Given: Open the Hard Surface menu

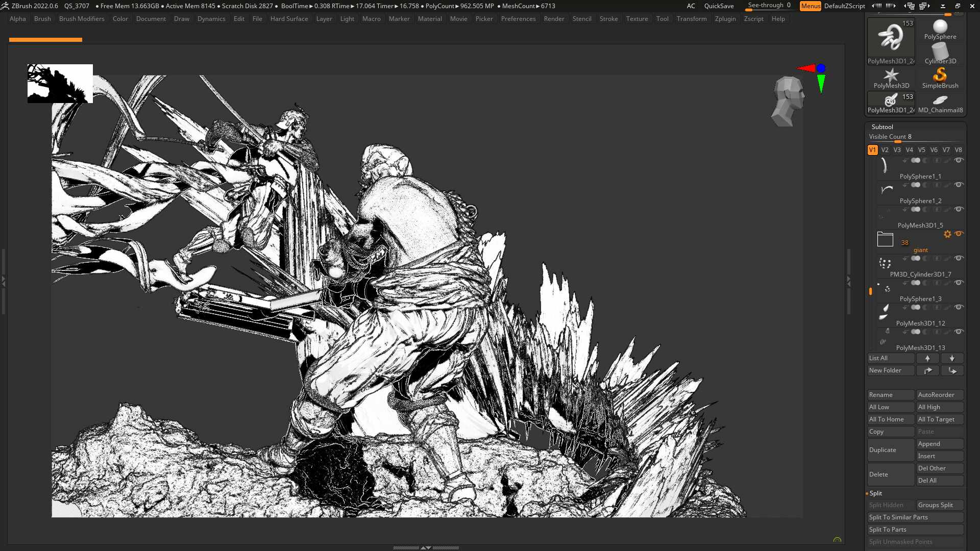Looking at the screenshot, I should [x=289, y=19].
